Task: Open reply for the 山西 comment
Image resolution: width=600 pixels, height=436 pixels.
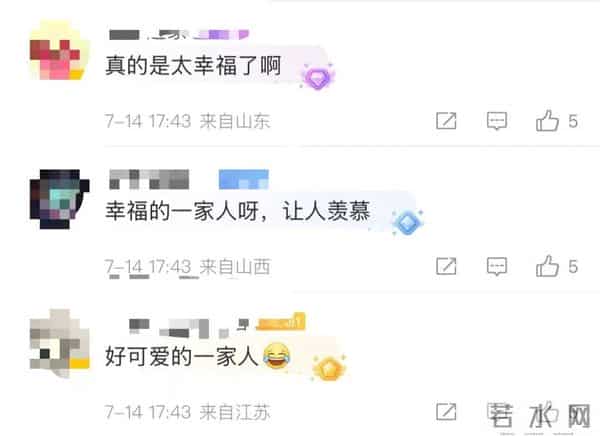Action: (x=497, y=266)
